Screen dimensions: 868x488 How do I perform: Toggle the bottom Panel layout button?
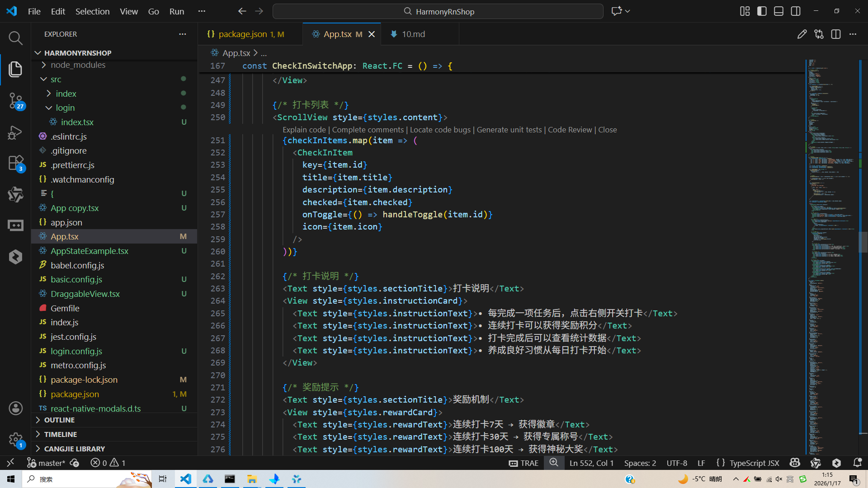[778, 11]
